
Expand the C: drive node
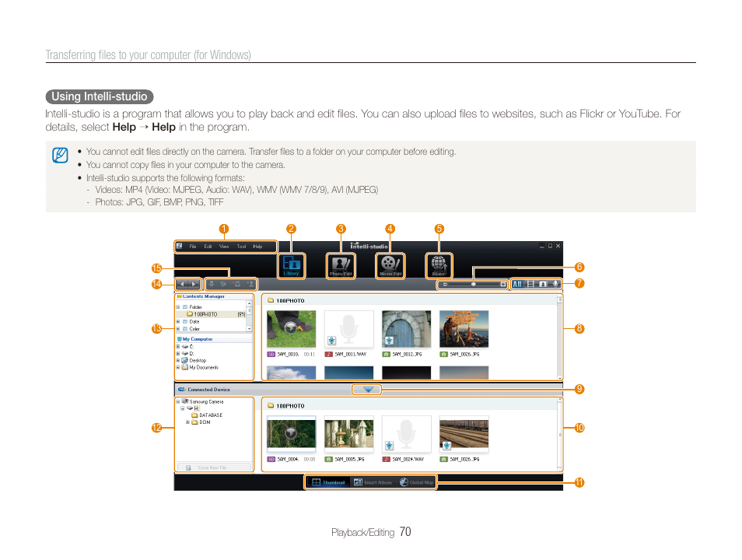tap(178, 347)
